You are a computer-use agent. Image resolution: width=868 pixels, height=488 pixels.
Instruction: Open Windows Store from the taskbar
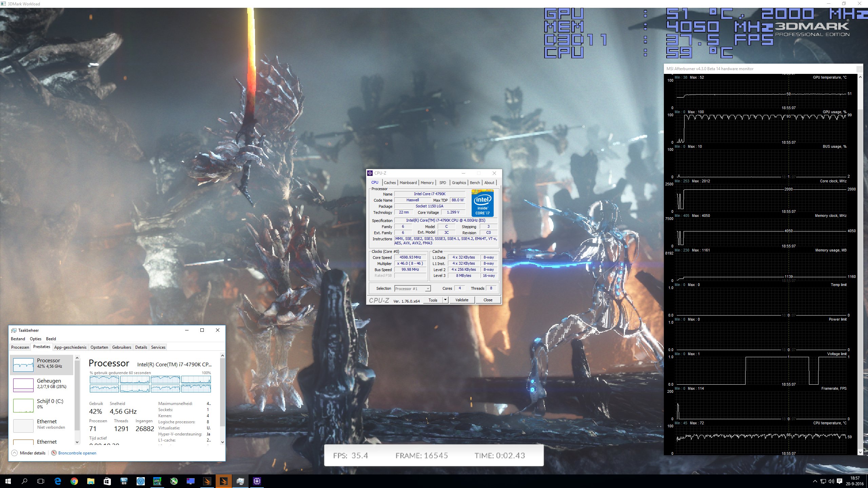pyautogui.click(x=107, y=481)
